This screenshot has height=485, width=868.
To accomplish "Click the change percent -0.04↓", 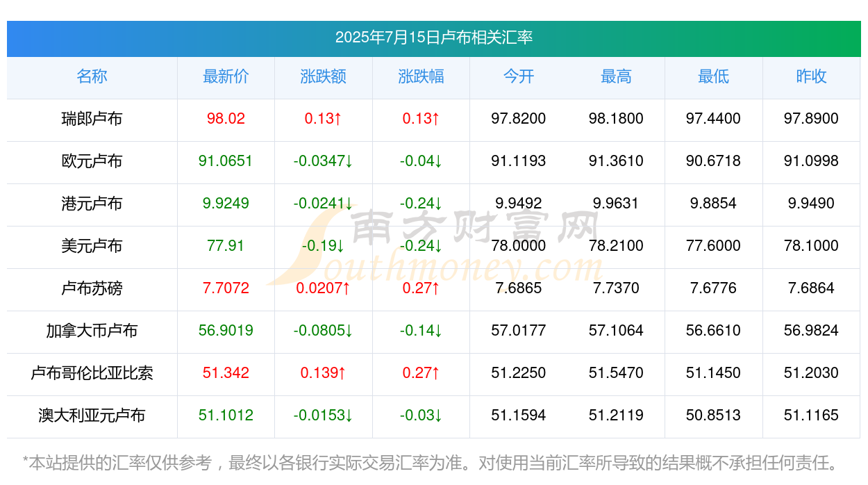I will click(x=421, y=161).
